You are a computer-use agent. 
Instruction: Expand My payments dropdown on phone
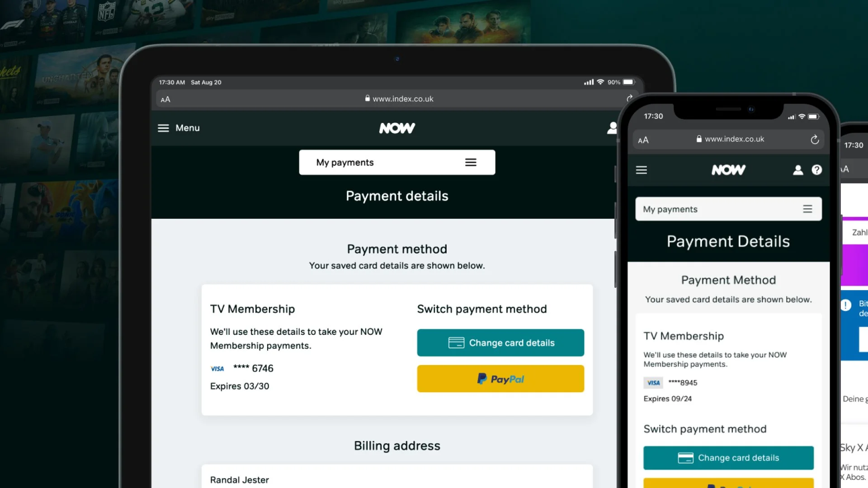click(728, 209)
